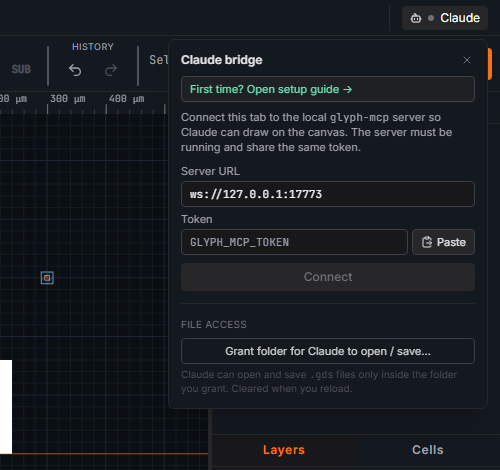Click Grant folder for Claude to open / save
This screenshot has width=500, height=470.
pos(328,351)
